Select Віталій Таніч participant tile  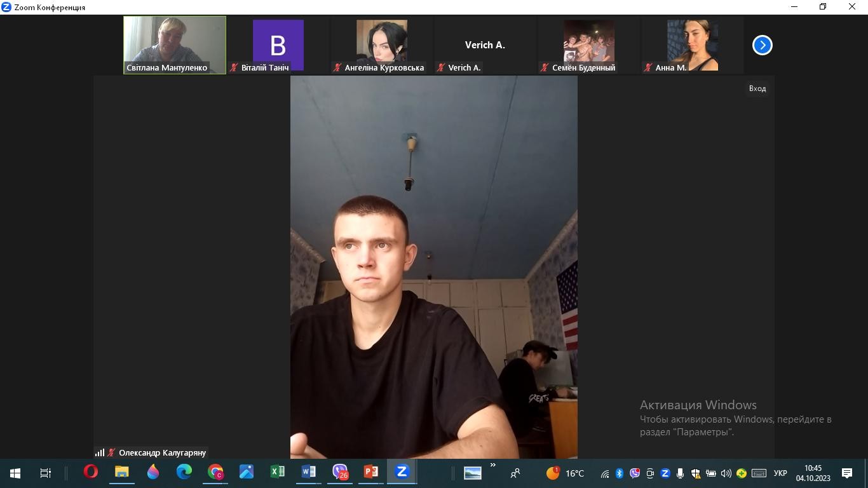tap(278, 45)
